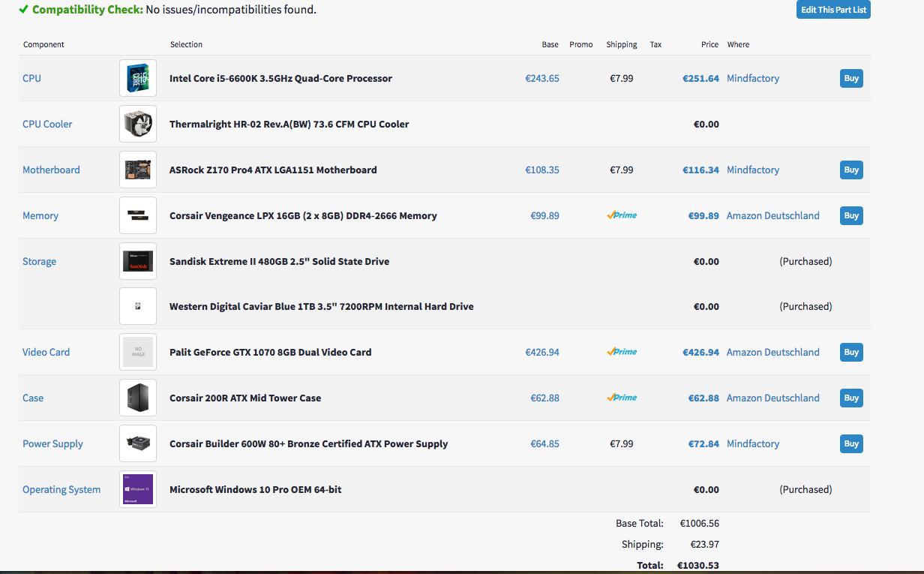The image size is (924, 574).
Task: Buy the Intel Core i5-6600K CPU
Action: 851,78
